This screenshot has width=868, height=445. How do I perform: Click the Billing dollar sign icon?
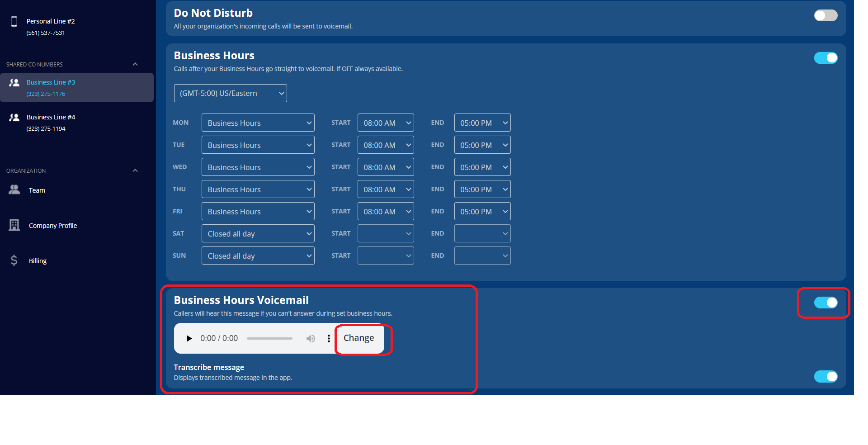coord(14,260)
